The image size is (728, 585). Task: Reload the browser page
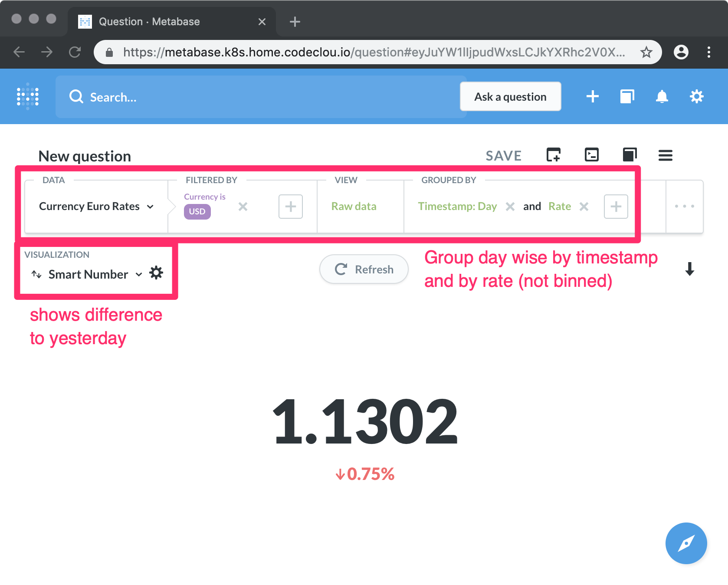75,52
